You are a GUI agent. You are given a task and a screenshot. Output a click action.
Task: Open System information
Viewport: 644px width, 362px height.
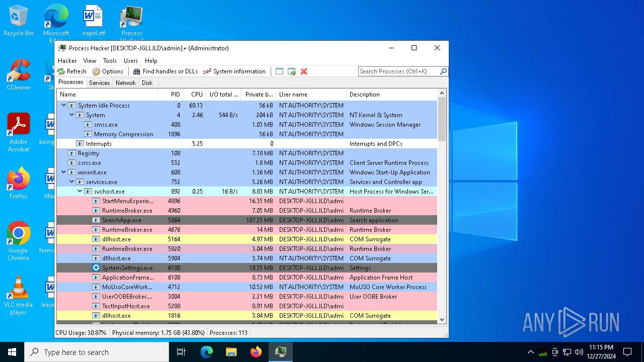tap(234, 71)
